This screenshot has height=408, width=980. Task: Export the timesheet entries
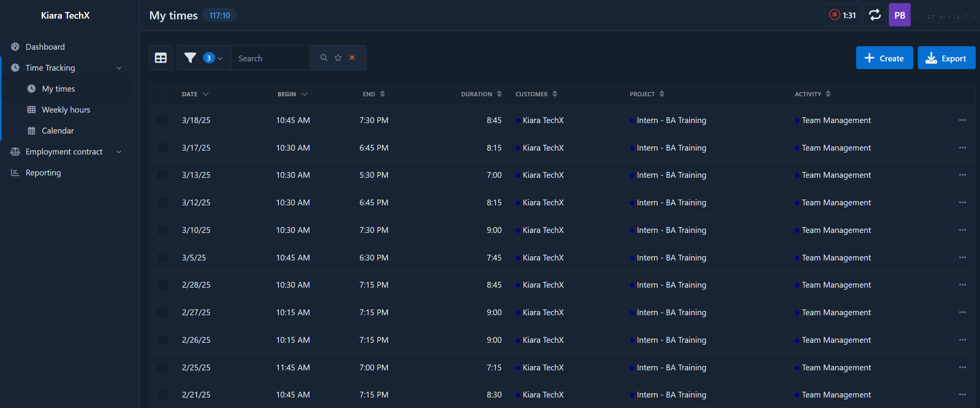point(946,58)
